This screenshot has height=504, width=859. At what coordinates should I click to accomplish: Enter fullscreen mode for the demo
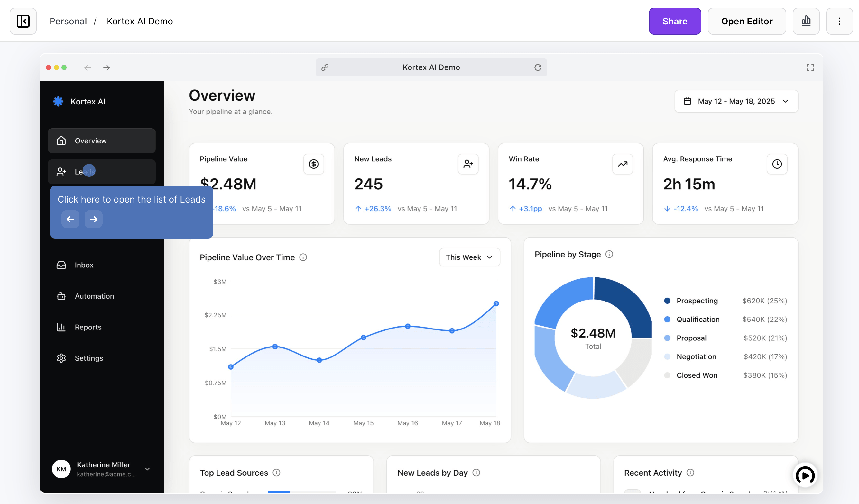[810, 67]
